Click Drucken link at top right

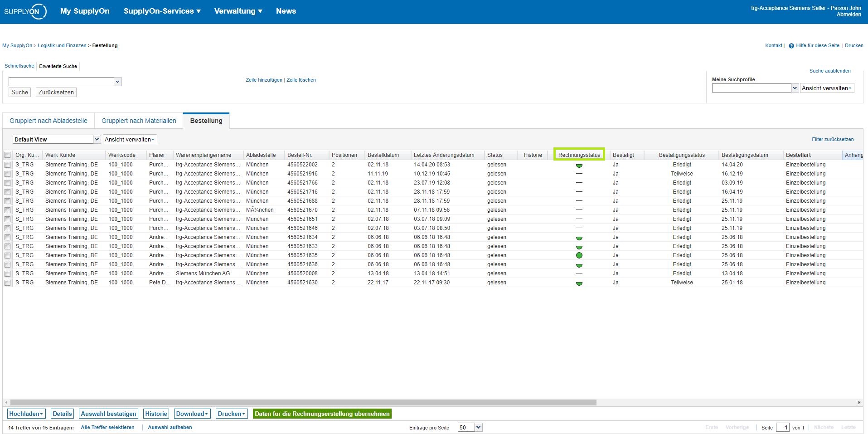pyautogui.click(x=854, y=46)
